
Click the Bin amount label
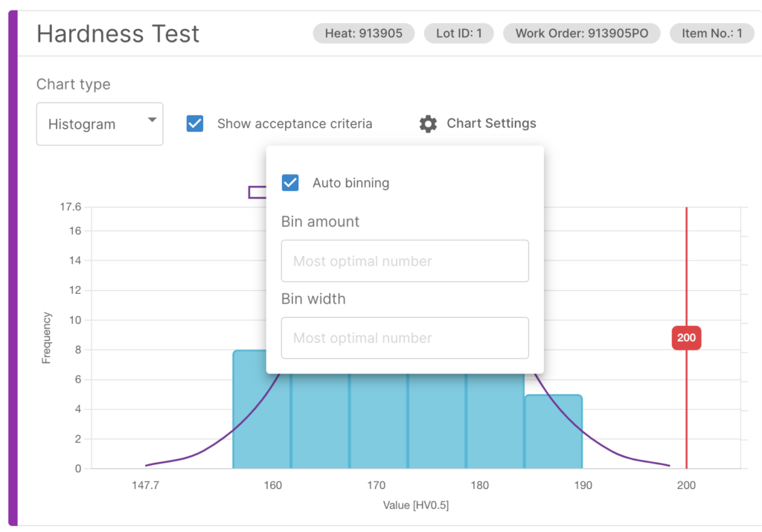320,222
